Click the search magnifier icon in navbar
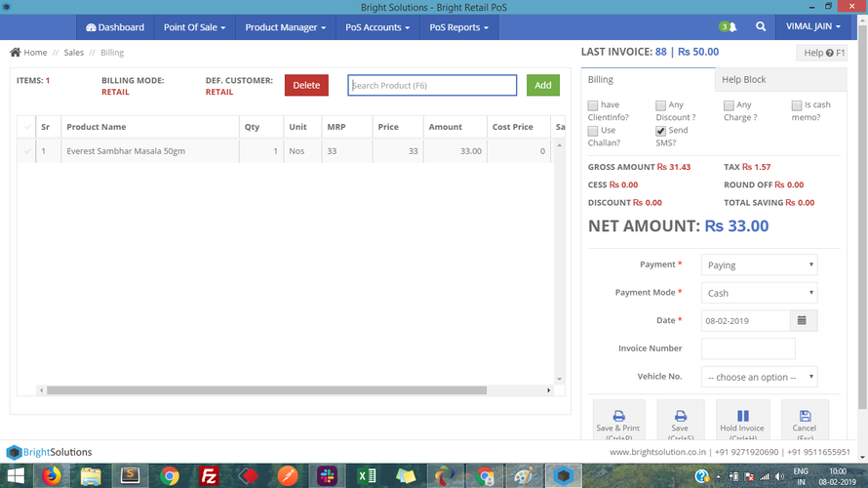Image resolution: width=868 pixels, height=488 pixels. 761,26
